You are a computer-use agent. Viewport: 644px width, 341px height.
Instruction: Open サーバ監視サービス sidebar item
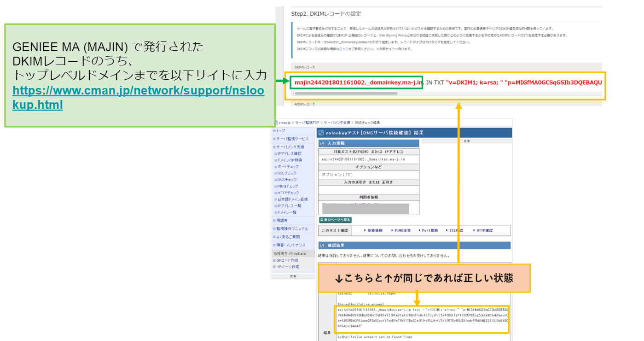tap(292, 139)
